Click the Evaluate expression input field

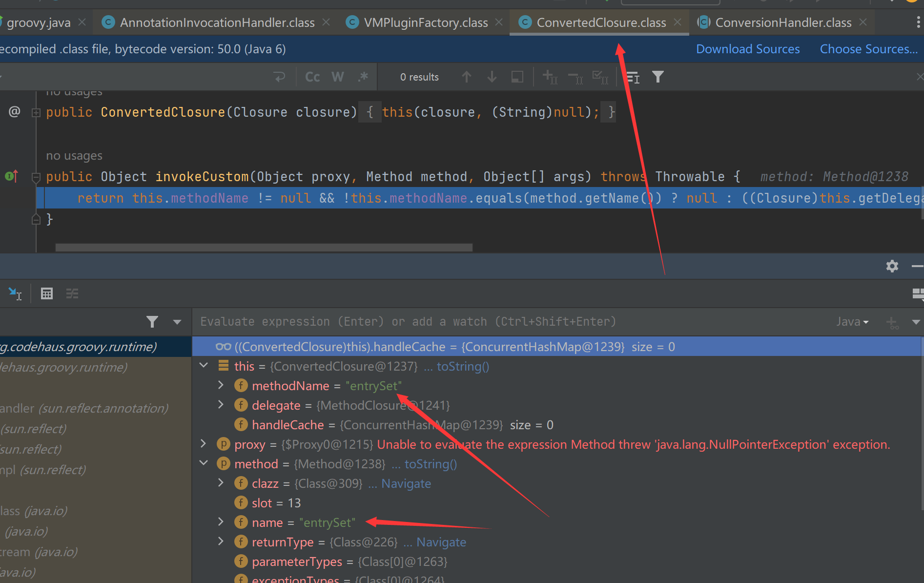488,322
